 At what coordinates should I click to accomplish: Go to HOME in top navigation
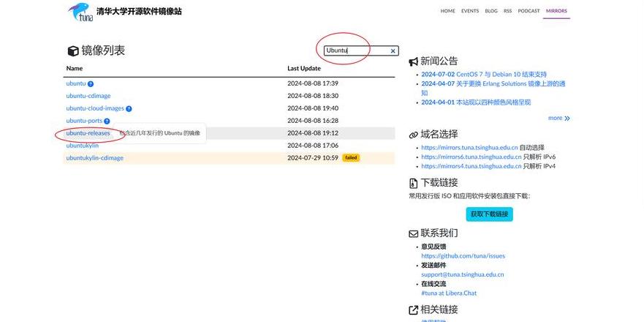point(447,11)
